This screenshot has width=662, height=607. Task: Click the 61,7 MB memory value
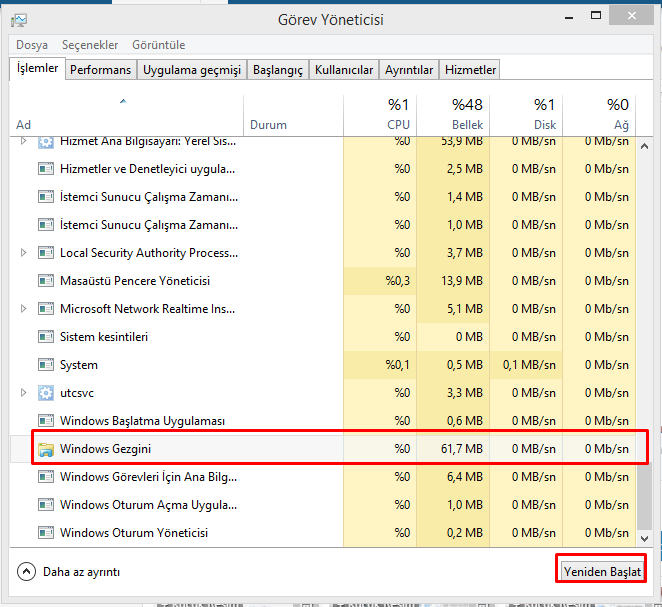pos(462,449)
